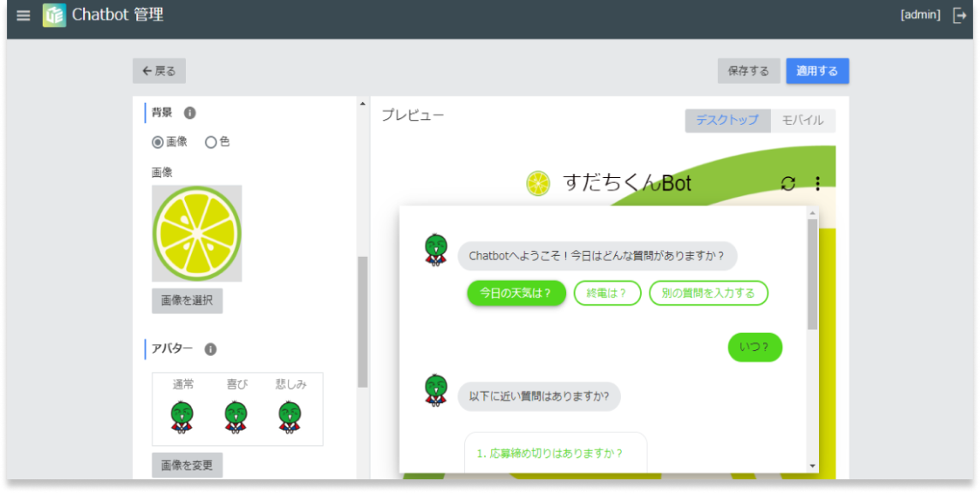Click the 適用する button

pos(816,71)
